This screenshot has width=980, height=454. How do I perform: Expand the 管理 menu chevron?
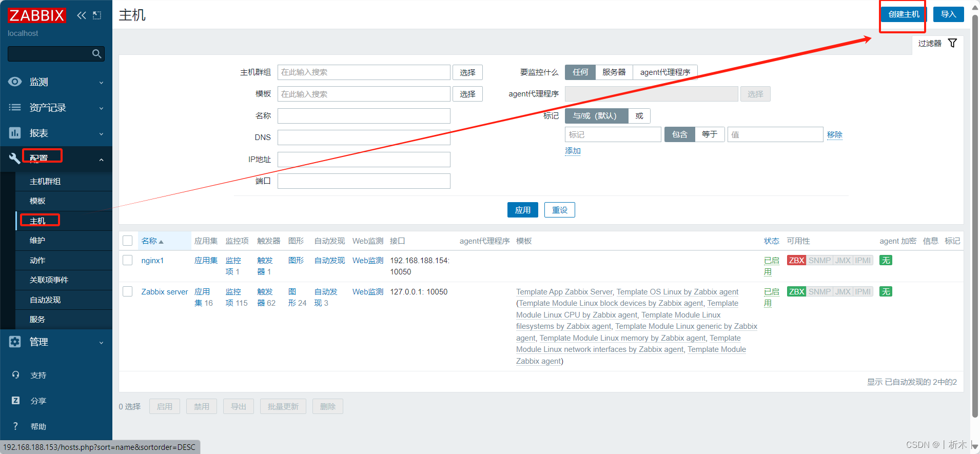(101, 343)
